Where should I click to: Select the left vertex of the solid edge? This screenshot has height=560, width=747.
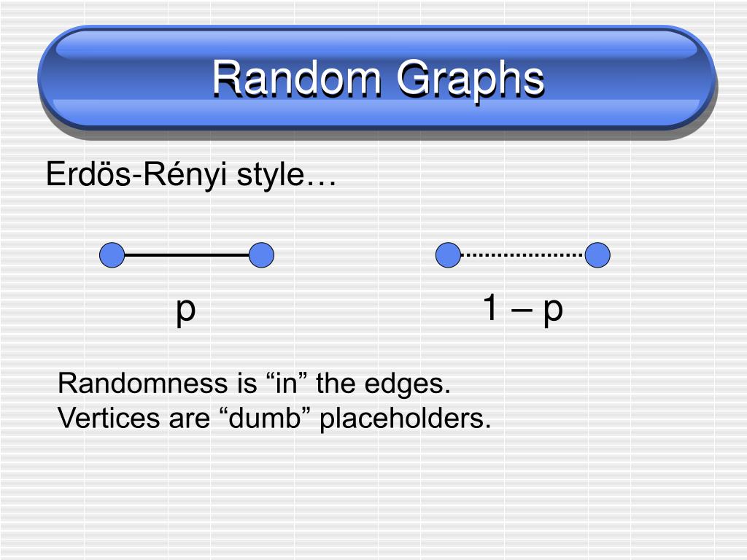click(x=112, y=254)
